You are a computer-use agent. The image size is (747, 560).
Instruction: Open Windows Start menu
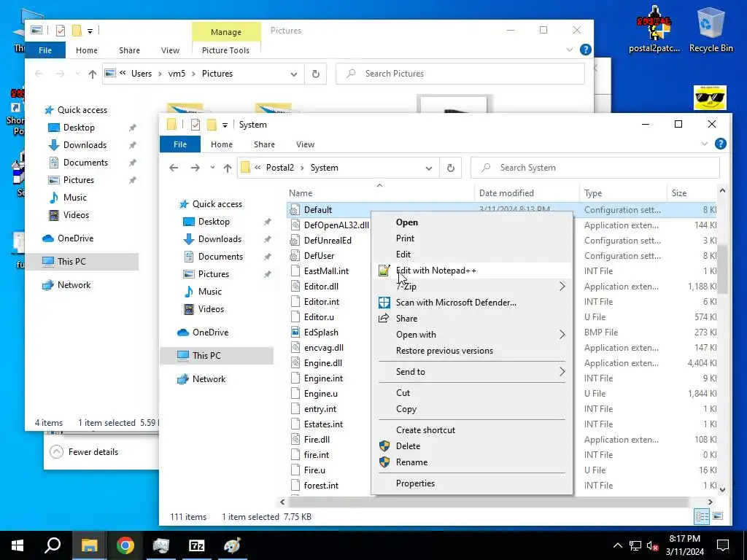click(18, 545)
